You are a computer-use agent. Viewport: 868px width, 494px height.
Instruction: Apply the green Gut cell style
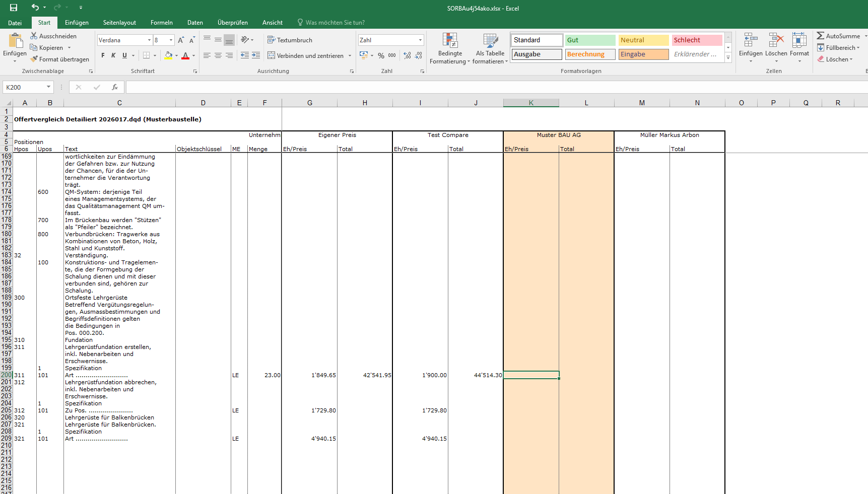click(590, 40)
